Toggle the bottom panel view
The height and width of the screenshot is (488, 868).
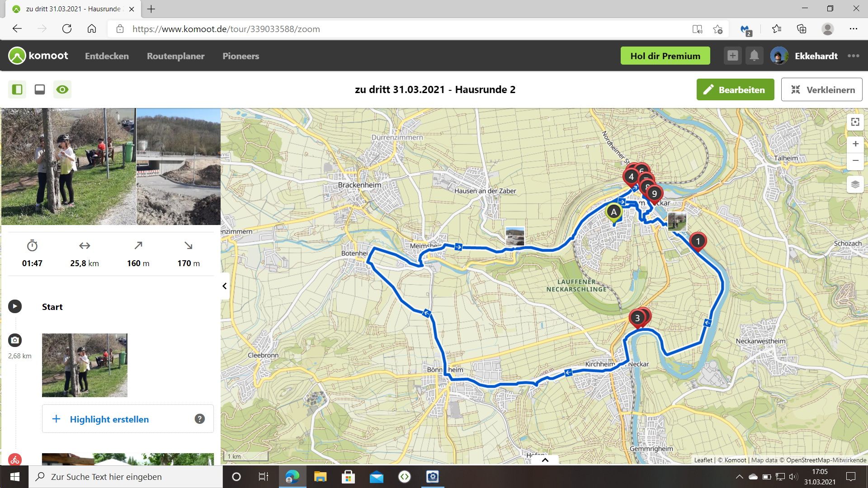click(40, 89)
